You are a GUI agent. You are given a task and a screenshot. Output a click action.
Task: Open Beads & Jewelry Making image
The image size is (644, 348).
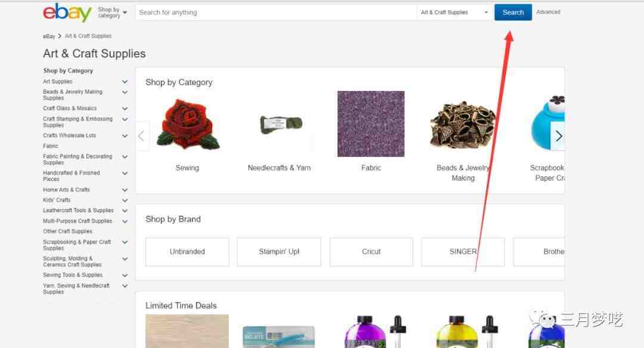click(463, 125)
